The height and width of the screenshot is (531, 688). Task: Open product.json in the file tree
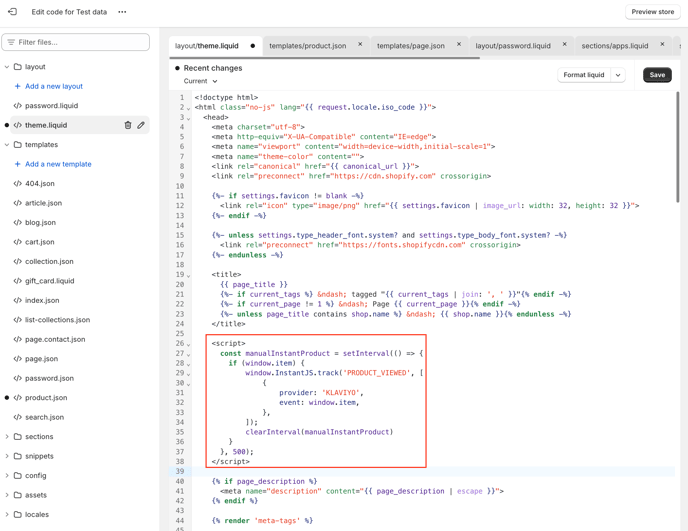[x=46, y=398]
